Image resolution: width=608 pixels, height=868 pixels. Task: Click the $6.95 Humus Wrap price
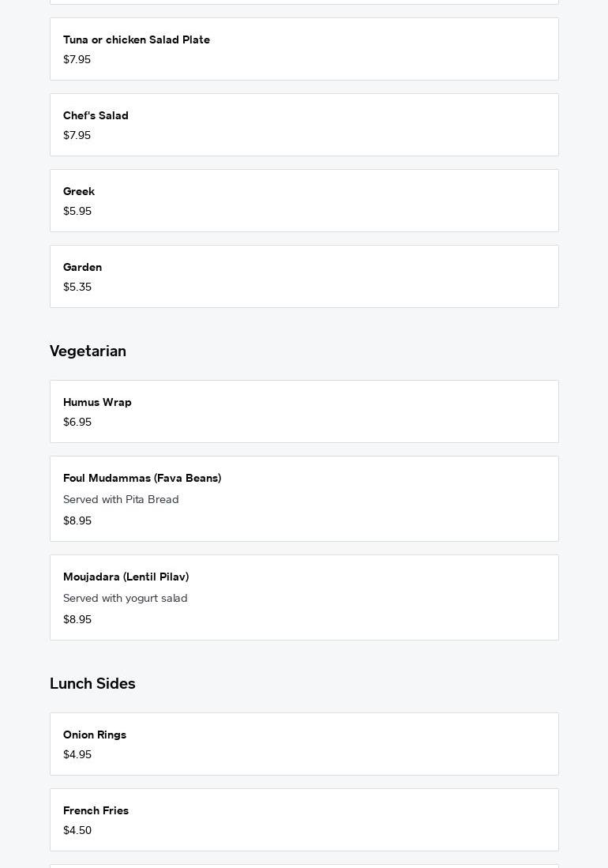click(77, 423)
